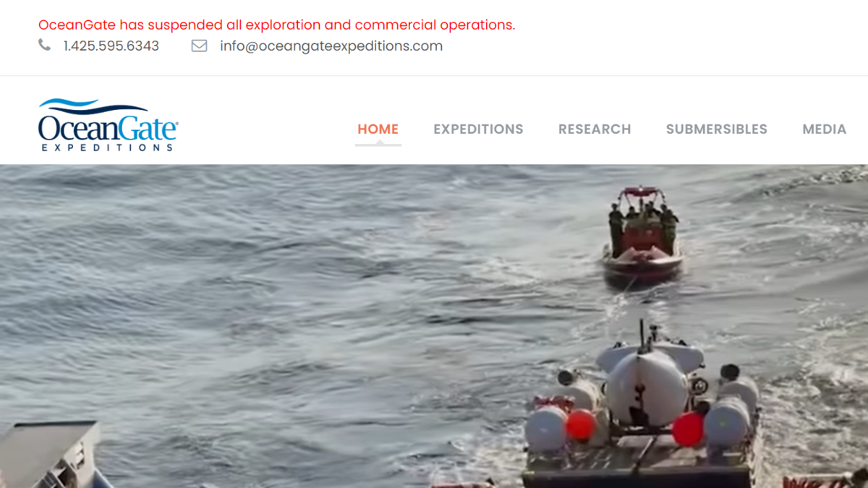Open the EXPEDITIONS menu item
This screenshot has height=488, width=868.
(x=478, y=129)
